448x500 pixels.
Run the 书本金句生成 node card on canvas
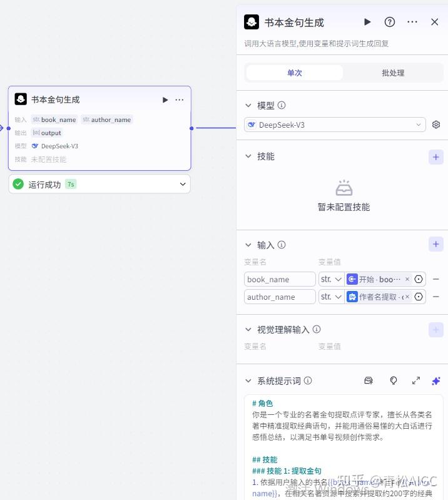click(x=165, y=99)
